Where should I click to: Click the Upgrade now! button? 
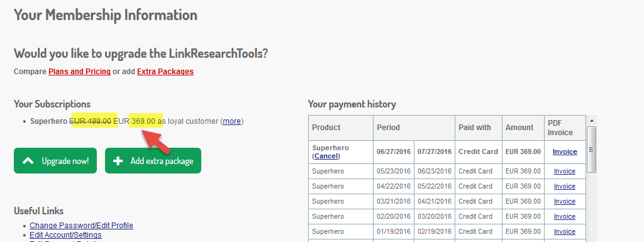pos(55,161)
